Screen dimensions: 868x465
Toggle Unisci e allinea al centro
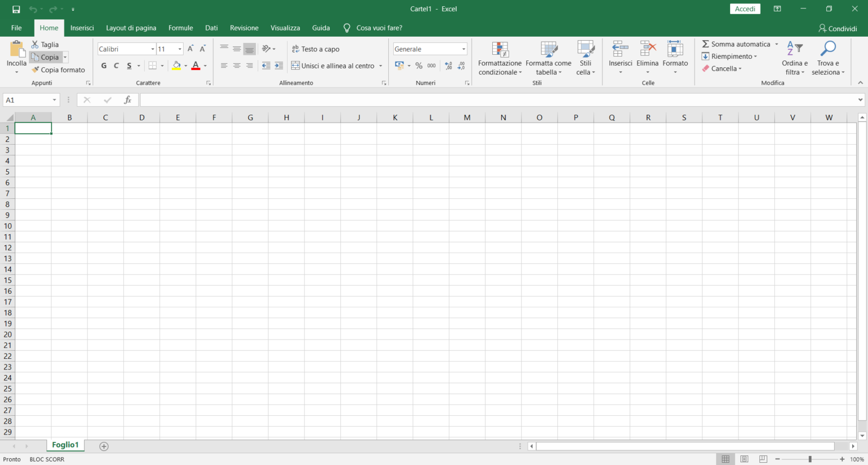tap(333, 66)
